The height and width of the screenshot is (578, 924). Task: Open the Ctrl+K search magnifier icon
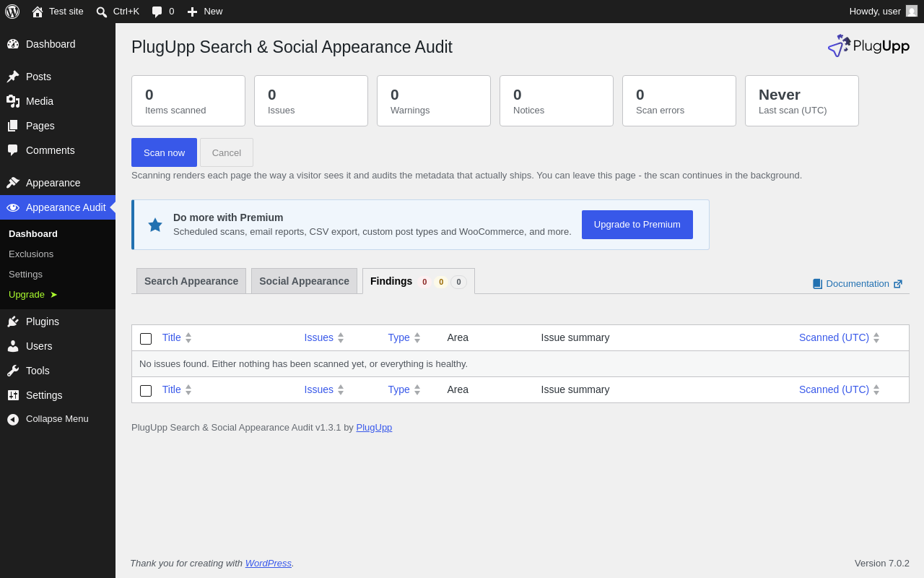[x=102, y=12]
